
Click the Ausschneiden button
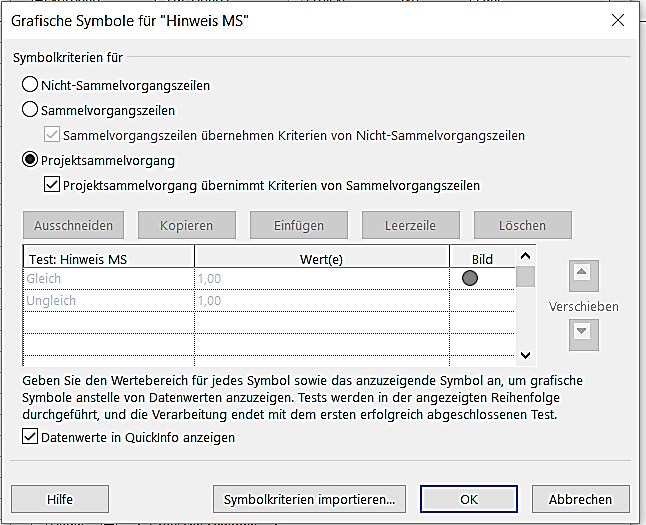pyautogui.click(x=73, y=225)
